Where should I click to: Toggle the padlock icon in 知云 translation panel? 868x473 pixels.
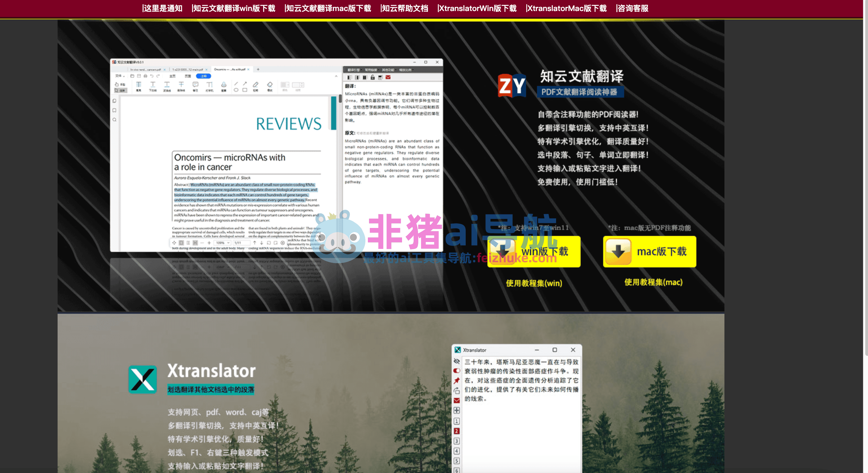coord(372,77)
